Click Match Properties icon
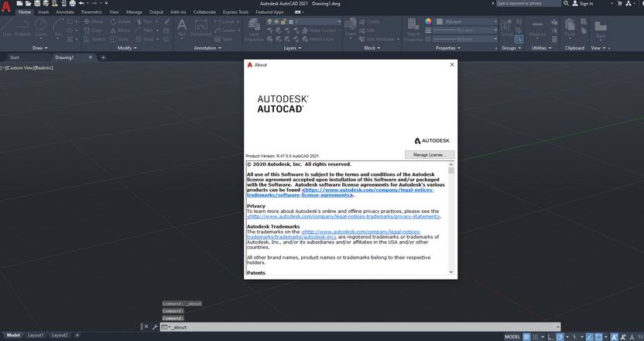 click(413, 29)
